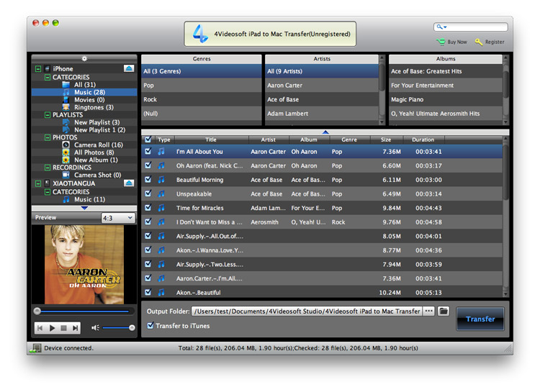Open the settings gear above device tree
Screen dimensions: 540x392
click(x=84, y=58)
